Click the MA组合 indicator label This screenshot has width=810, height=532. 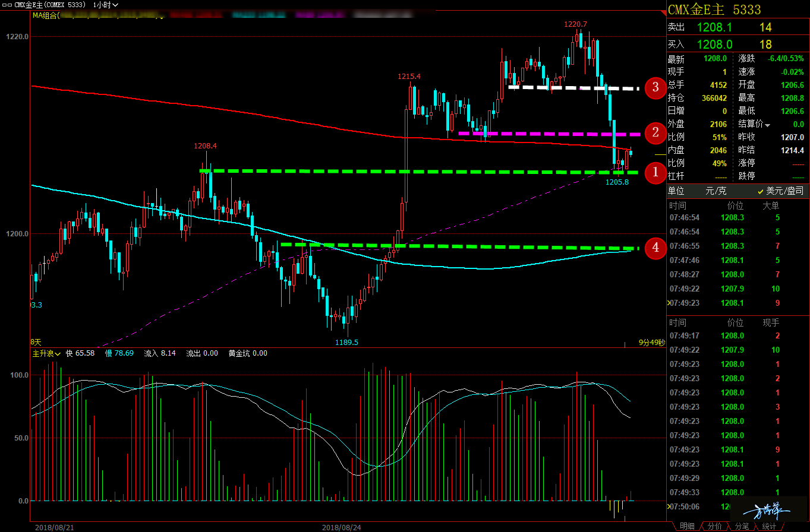[45, 15]
